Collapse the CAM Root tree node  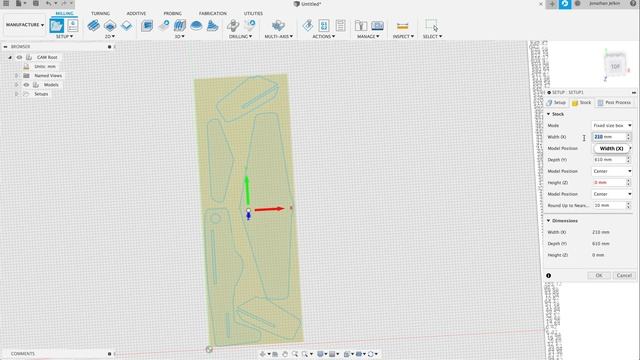tap(10, 58)
